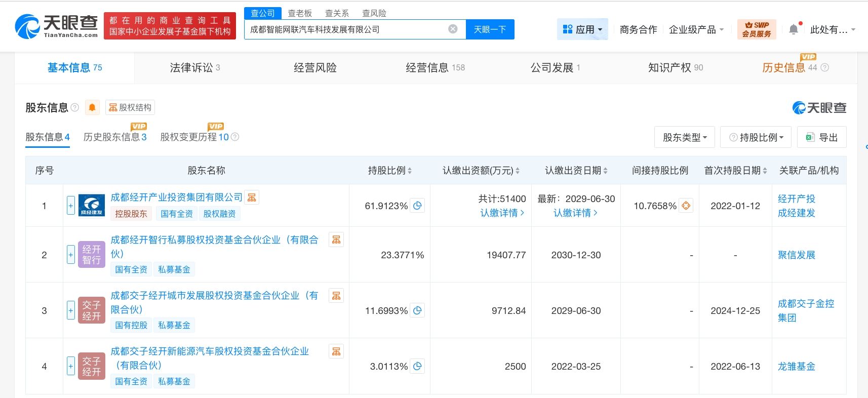868x398 pixels.
Task: Expand row 1 shareholder with plus button
Action: pyautogui.click(x=71, y=206)
